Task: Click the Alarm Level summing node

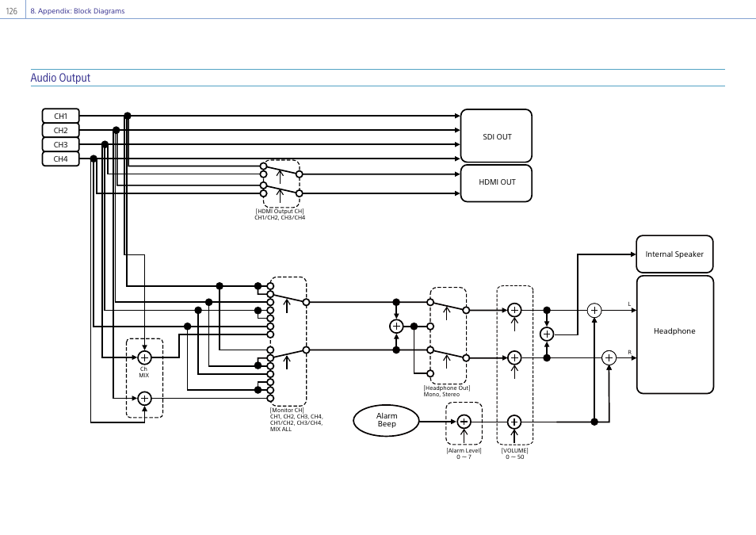Action: 464,422
